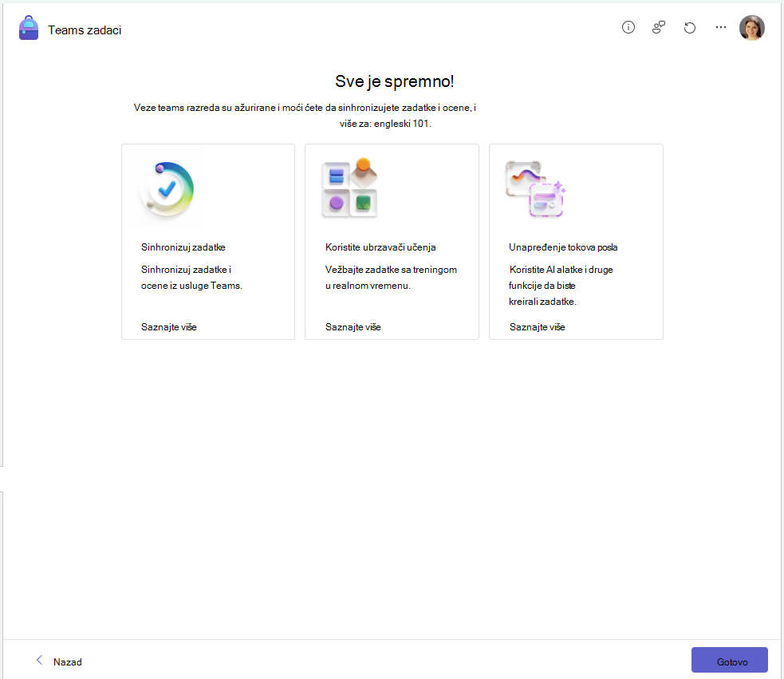The image size is (784, 679).
Task: Click the Sve je spremno! heading
Action: coord(395,81)
